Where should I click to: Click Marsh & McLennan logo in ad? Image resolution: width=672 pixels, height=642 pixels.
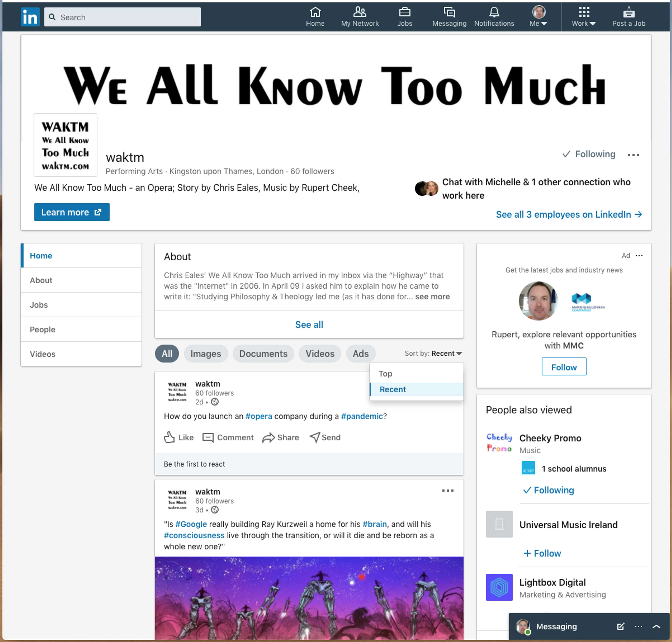click(x=588, y=301)
